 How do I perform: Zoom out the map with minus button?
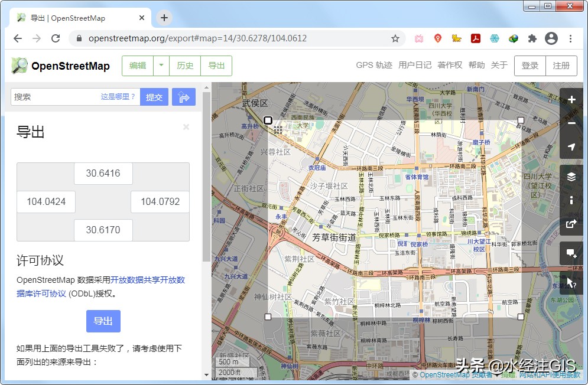pos(571,123)
